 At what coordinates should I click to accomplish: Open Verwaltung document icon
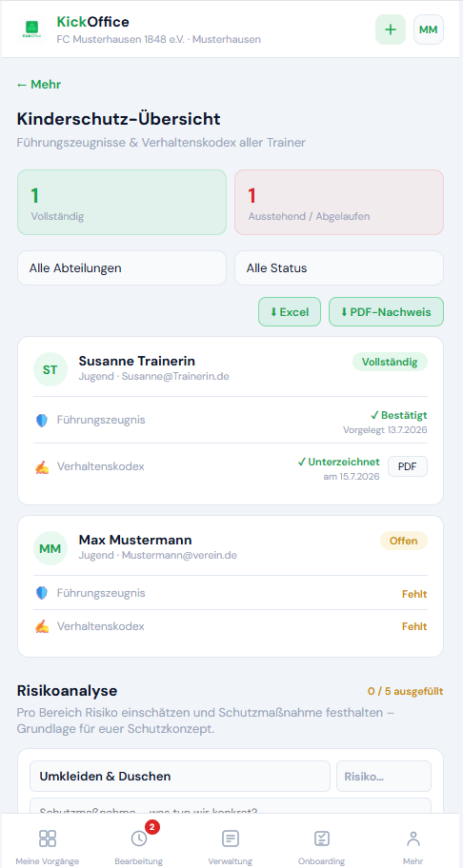coord(231,838)
